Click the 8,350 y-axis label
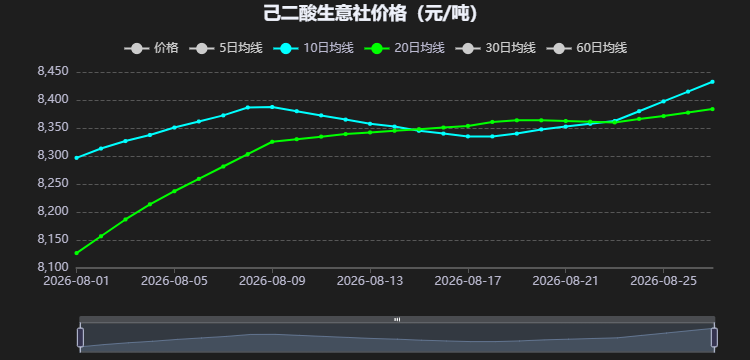 click(53, 128)
